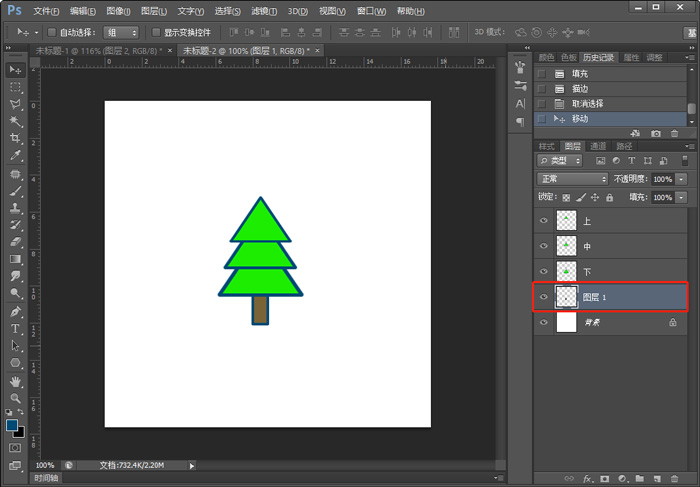
Task: Select the Magic Wand tool
Action: click(x=15, y=121)
